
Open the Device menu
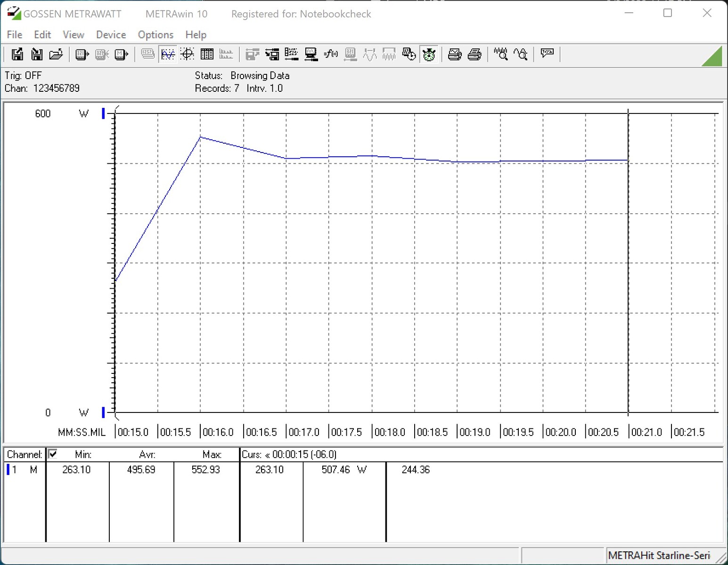(111, 35)
